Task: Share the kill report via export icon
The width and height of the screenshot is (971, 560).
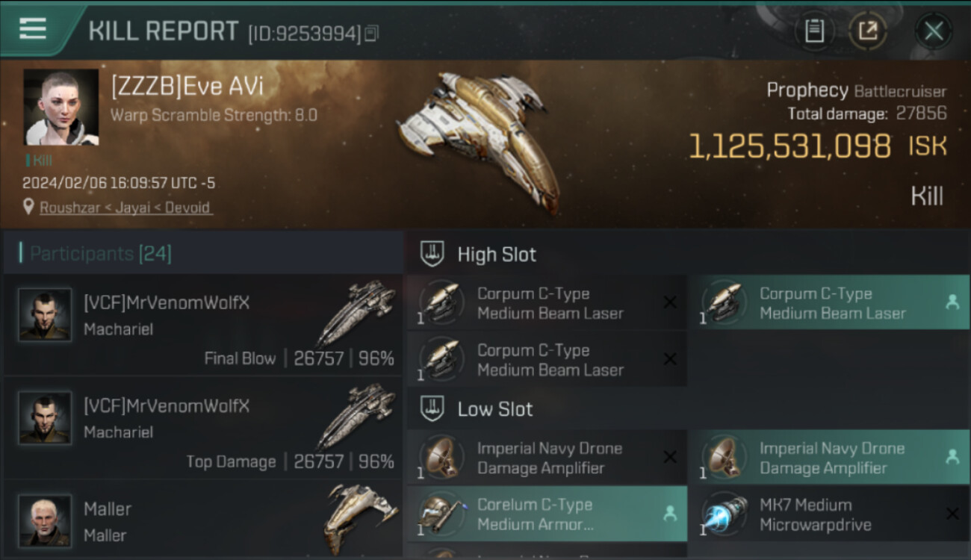Action: [x=868, y=31]
